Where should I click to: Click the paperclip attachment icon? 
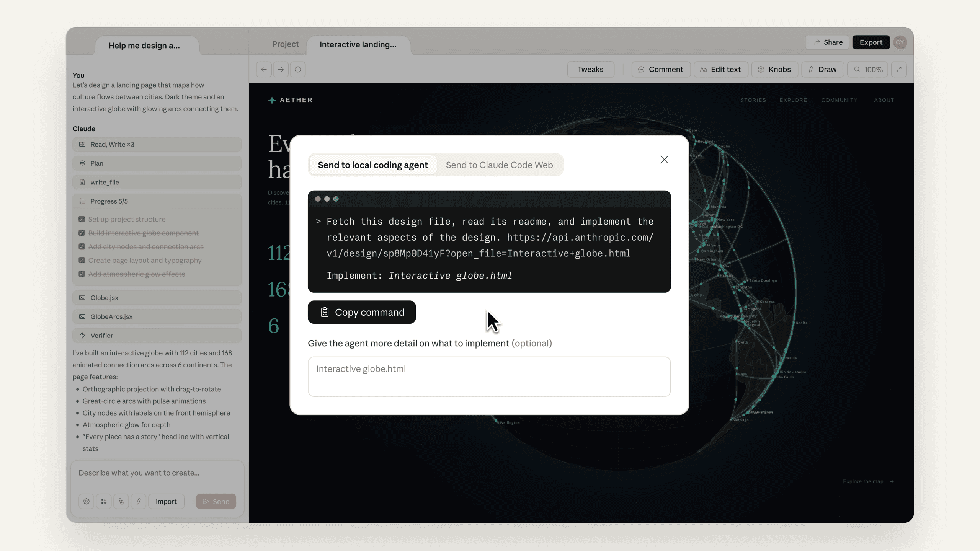coord(121,501)
